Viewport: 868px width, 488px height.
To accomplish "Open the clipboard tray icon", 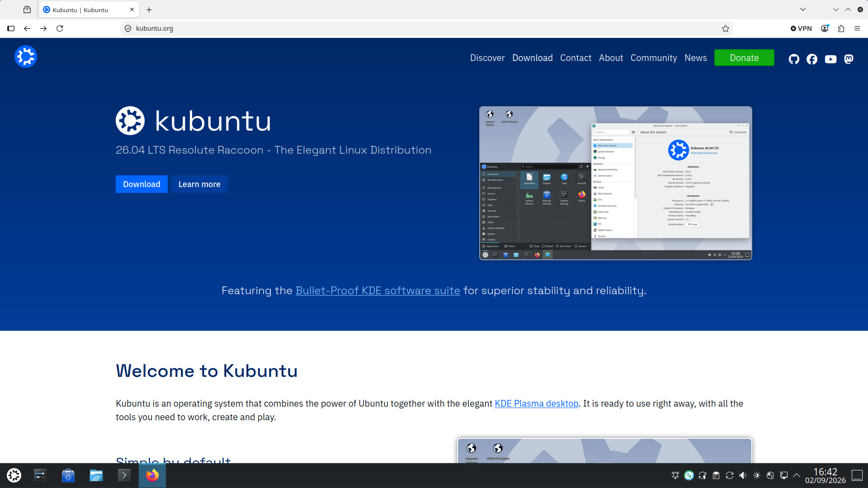I will click(x=716, y=475).
